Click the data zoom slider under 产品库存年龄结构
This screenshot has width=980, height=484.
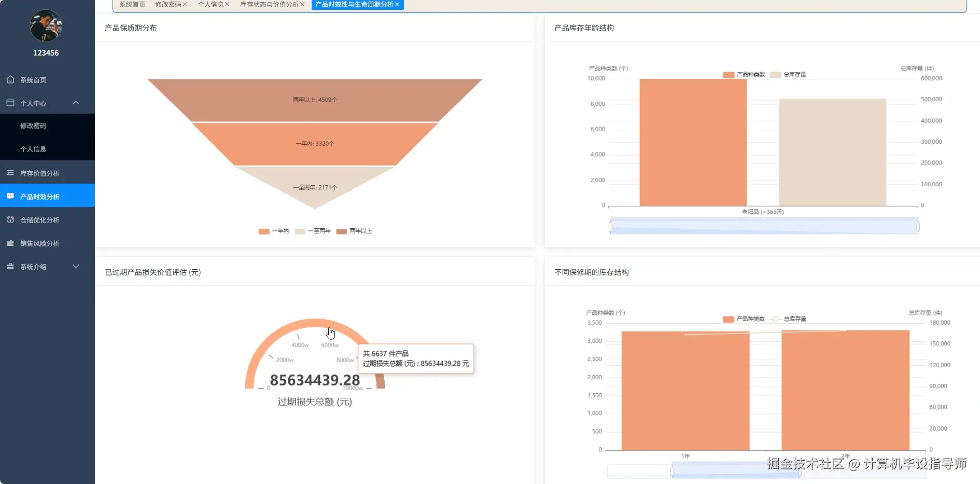(764, 227)
